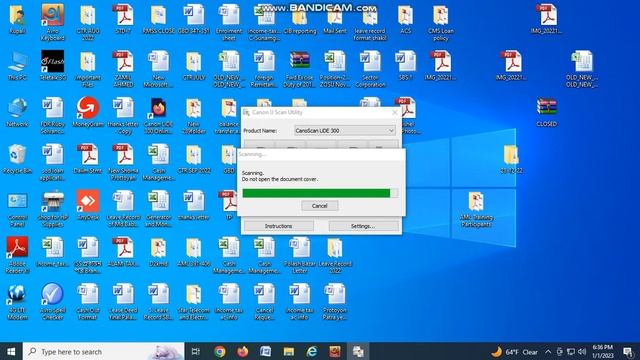Click the green scanning progress bar
Screen dimensions: 640x360
pyautogui.click(x=317, y=193)
